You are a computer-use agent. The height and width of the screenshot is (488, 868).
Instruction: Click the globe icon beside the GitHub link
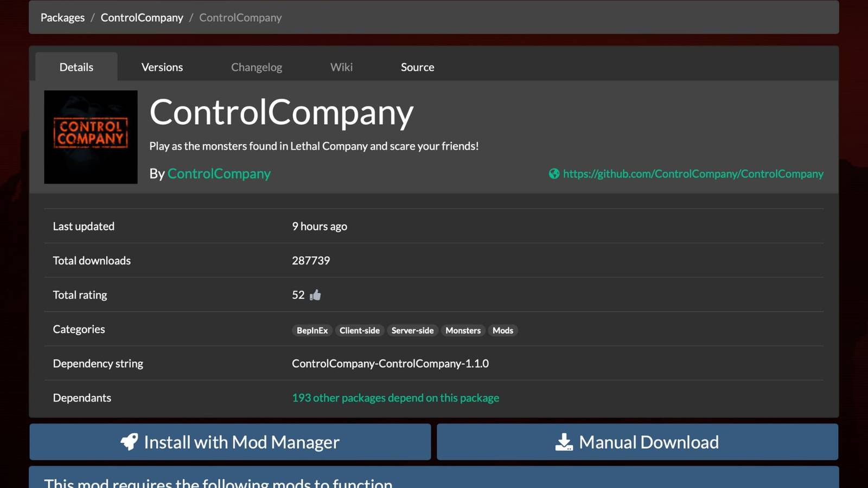point(554,174)
